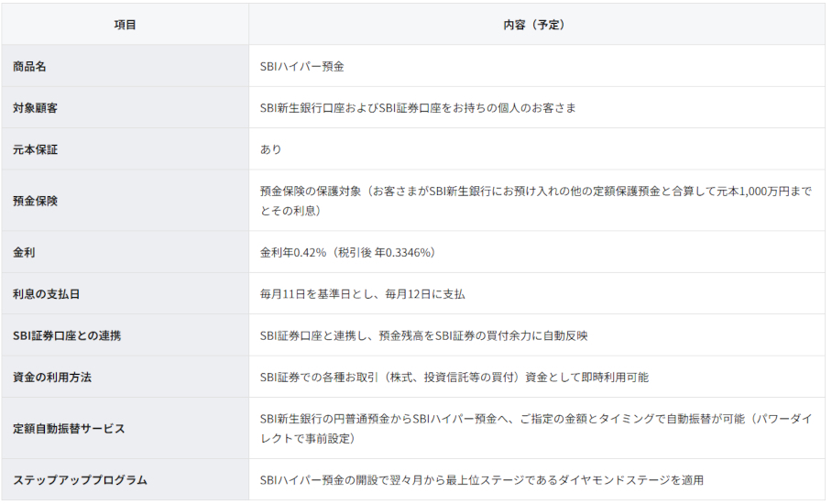
Task: Select the 商品名 row label
Action: (x=32, y=66)
